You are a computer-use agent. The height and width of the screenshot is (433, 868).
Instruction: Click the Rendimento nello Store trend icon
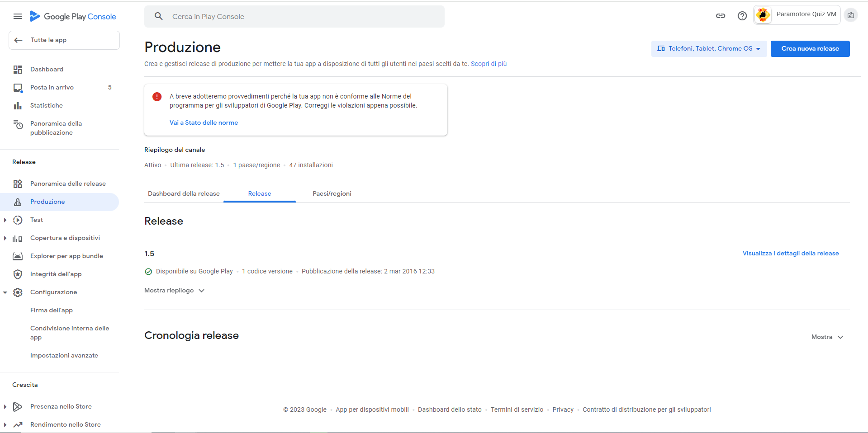click(18, 425)
